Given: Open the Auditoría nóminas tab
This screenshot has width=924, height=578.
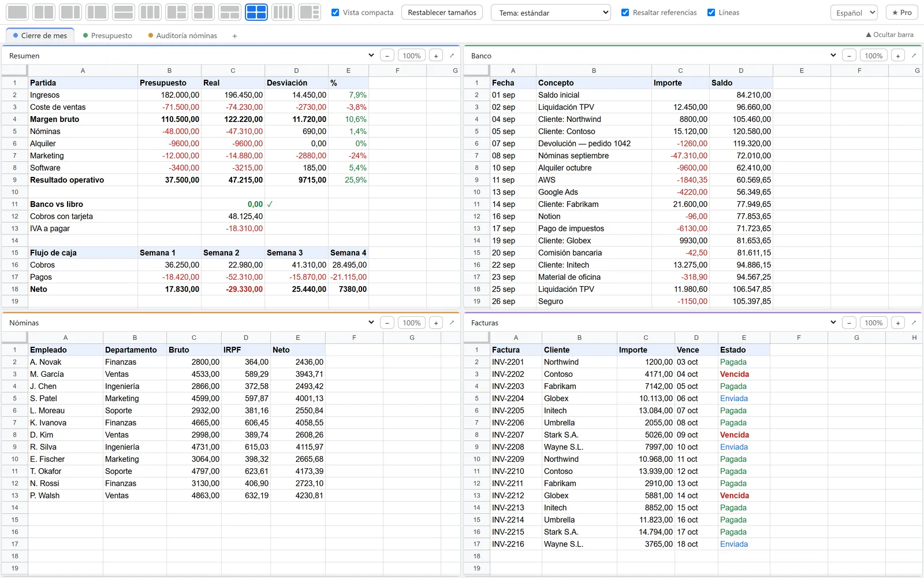Looking at the screenshot, I should (182, 36).
